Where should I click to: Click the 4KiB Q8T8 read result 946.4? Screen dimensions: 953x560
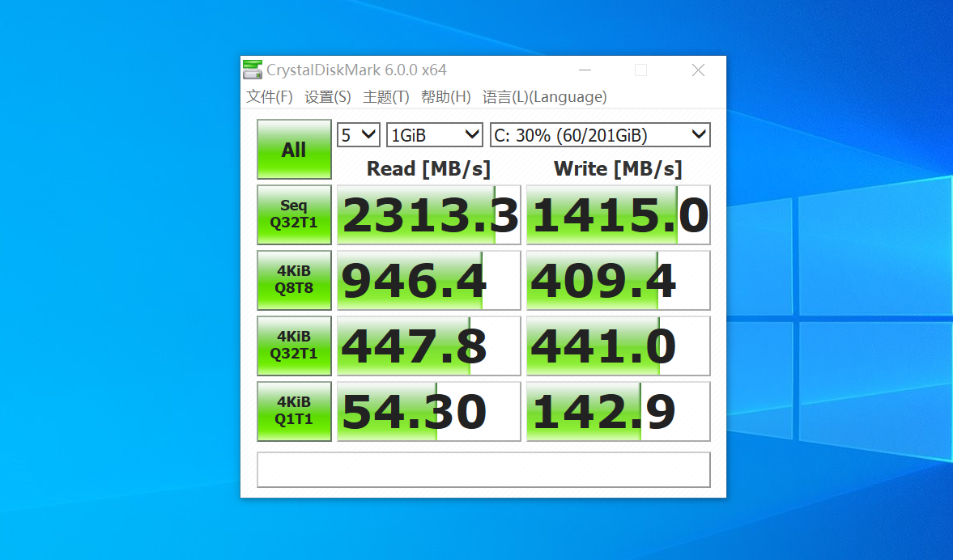[429, 280]
